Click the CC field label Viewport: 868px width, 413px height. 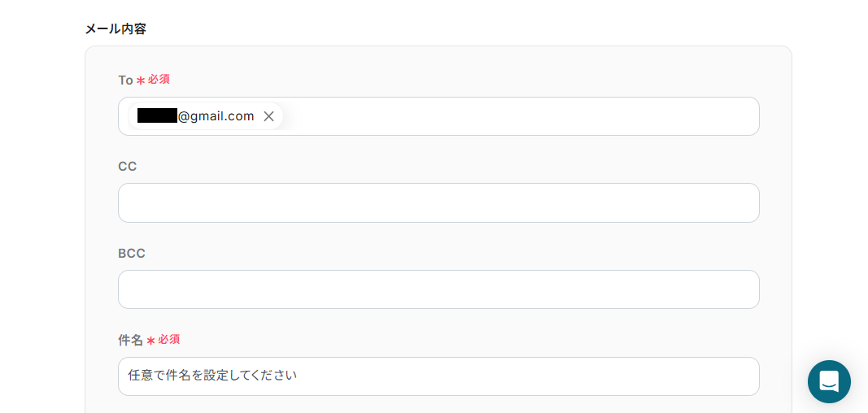coord(127,167)
